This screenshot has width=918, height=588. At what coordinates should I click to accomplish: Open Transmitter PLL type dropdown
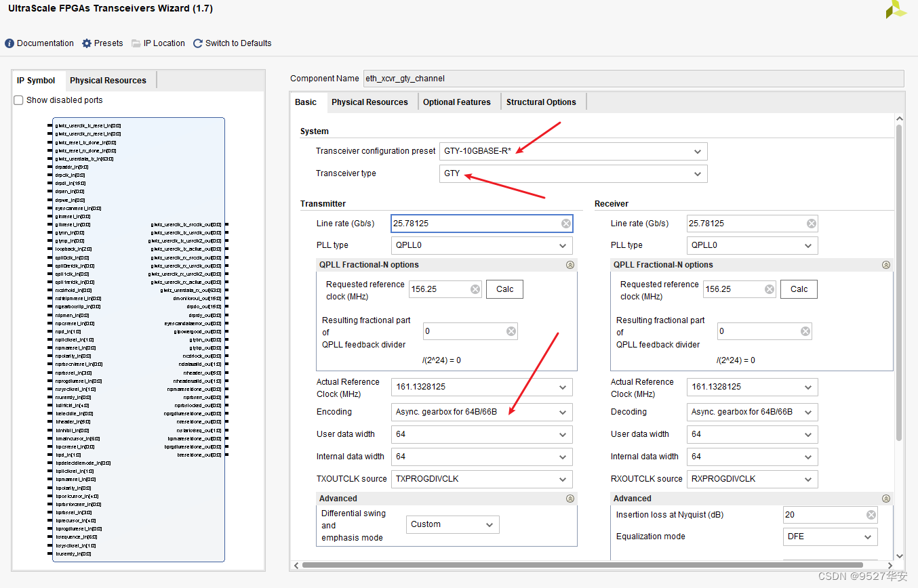(482, 245)
